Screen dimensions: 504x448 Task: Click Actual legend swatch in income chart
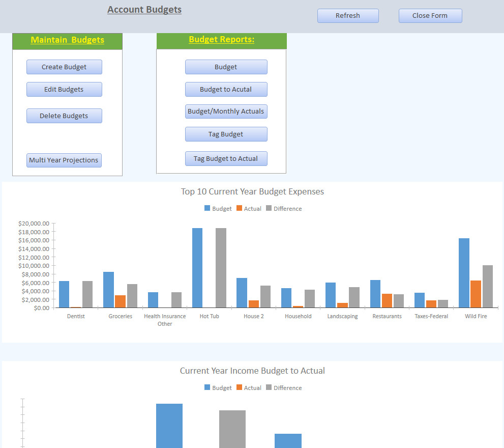pos(239,387)
